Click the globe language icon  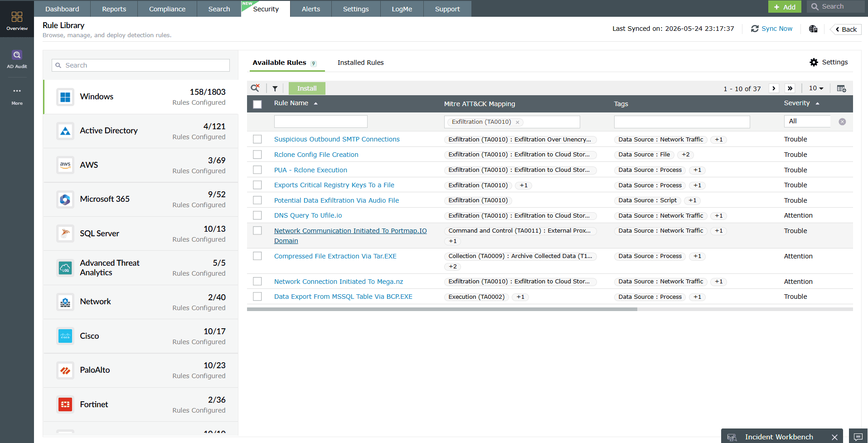[x=813, y=29]
